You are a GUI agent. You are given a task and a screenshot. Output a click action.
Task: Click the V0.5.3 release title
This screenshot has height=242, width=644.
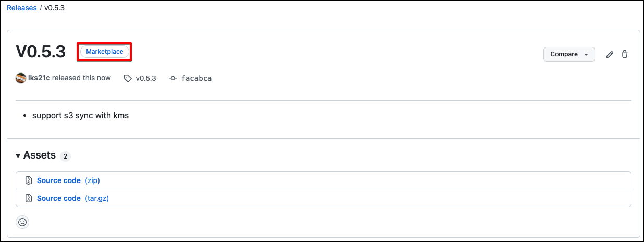(x=41, y=52)
